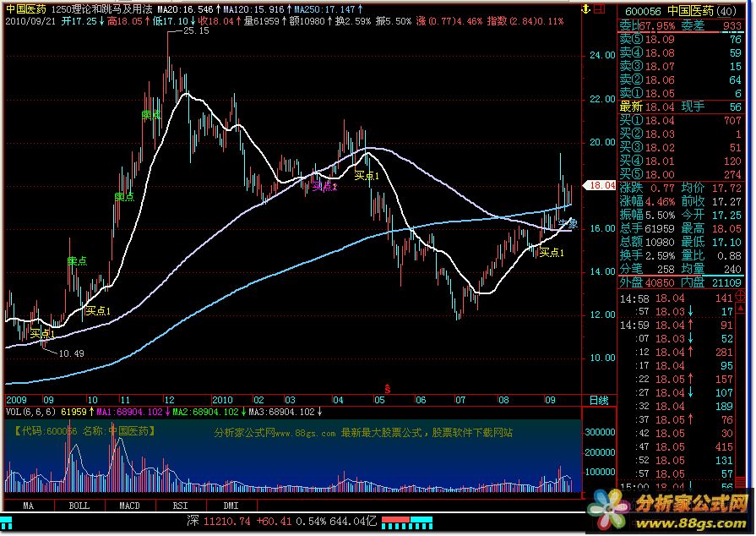Click the 买① 18.04 bid row
The height and width of the screenshot is (536, 756).
680,120
